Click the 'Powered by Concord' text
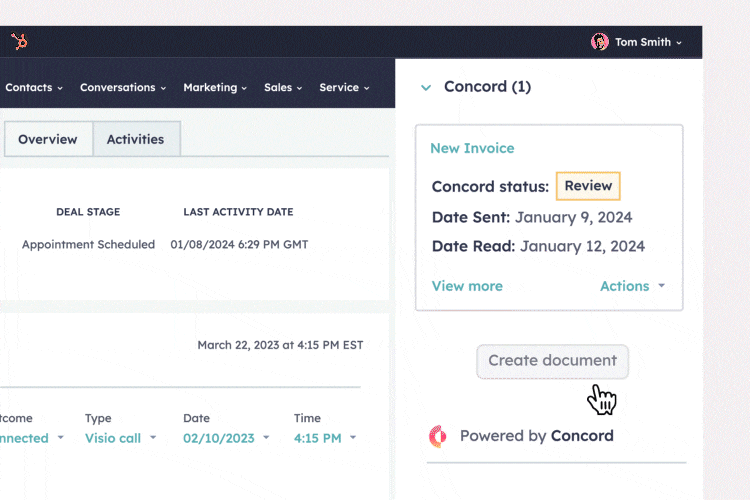 [x=537, y=436]
